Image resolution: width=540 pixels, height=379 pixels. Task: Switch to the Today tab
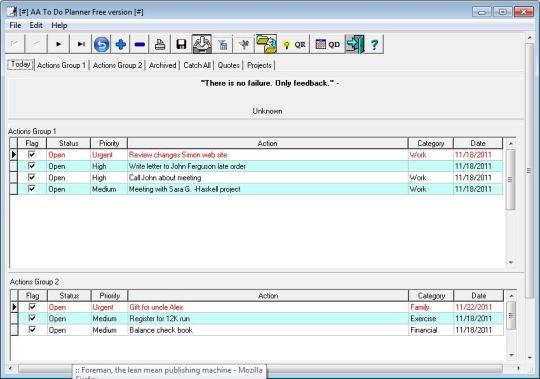point(21,64)
